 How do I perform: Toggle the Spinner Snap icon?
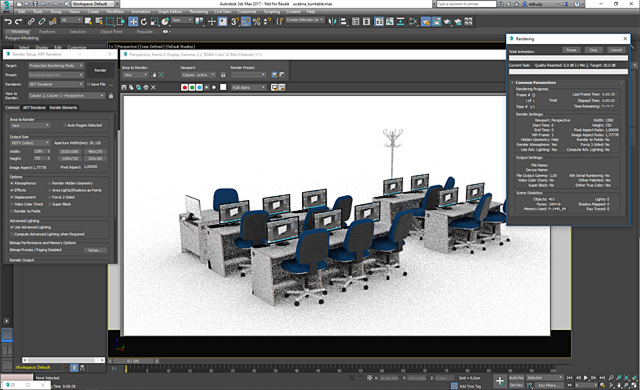[x=267, y=21]
